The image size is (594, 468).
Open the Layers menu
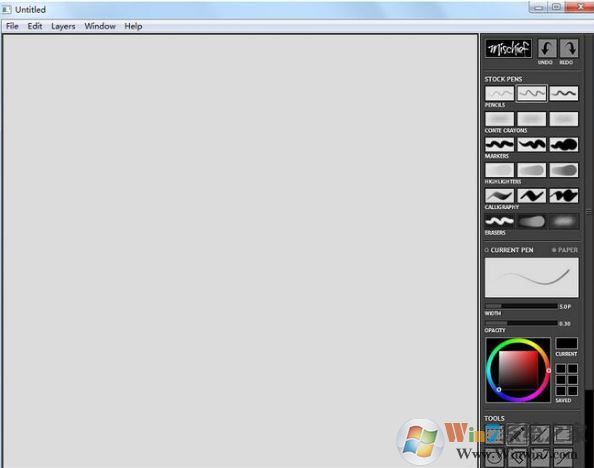point(63,26)
